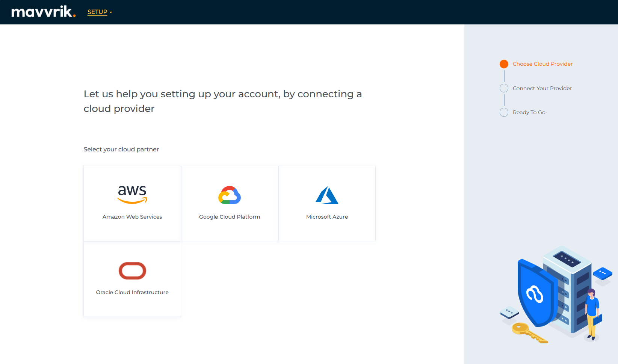
Task: Jump to Connect Your Provider step label
Action: (542, 88)
